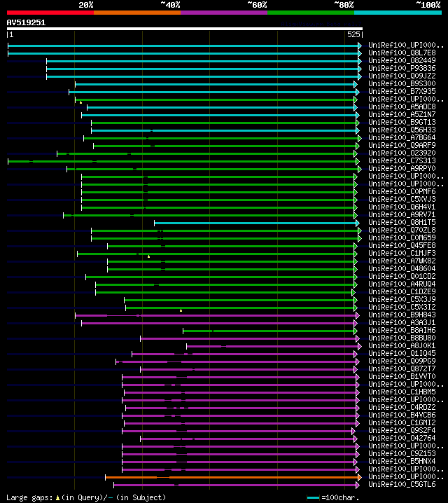448x503 pixels.
Task: Select the UniRef100_B8AIH6 label
Action: point(402,330)
